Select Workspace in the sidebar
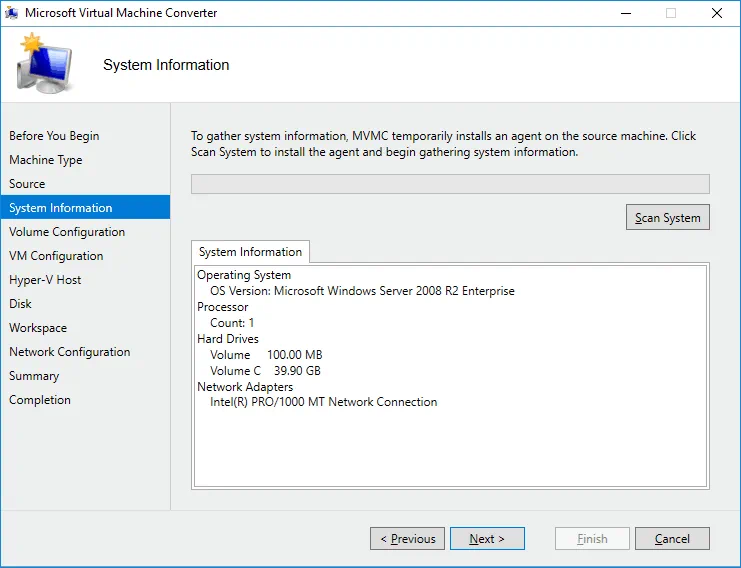Image resolution: width=741 pixels, height=568 pixels. coord(38,328)
